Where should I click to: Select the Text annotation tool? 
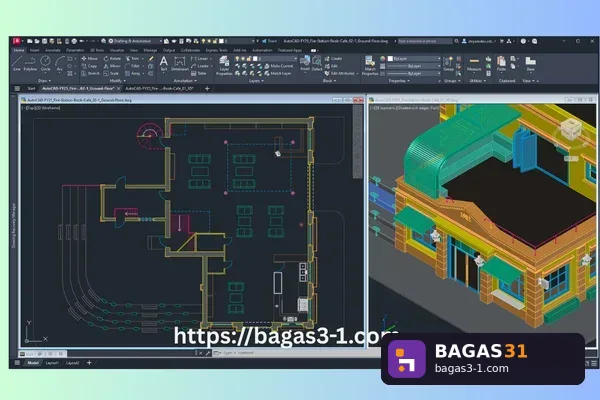click(164, 64)
